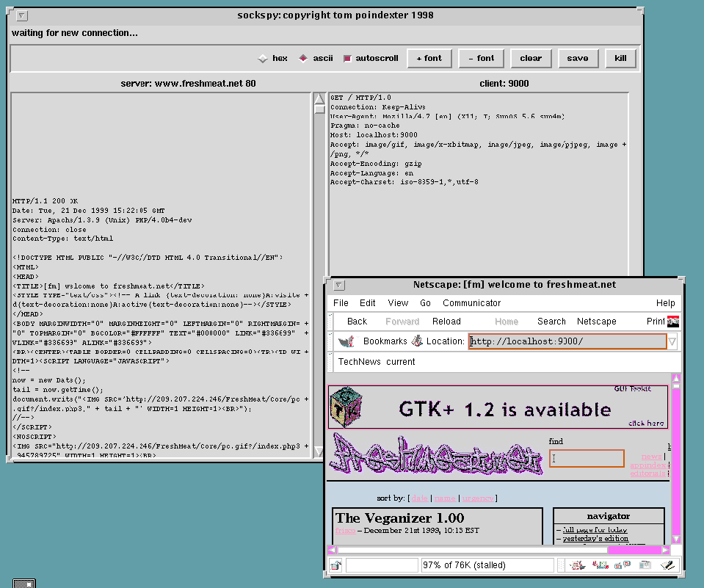This screenshot has width=704, height=588.
Task: Expand the Location URL history dropdown
Action: pos(672,341)
